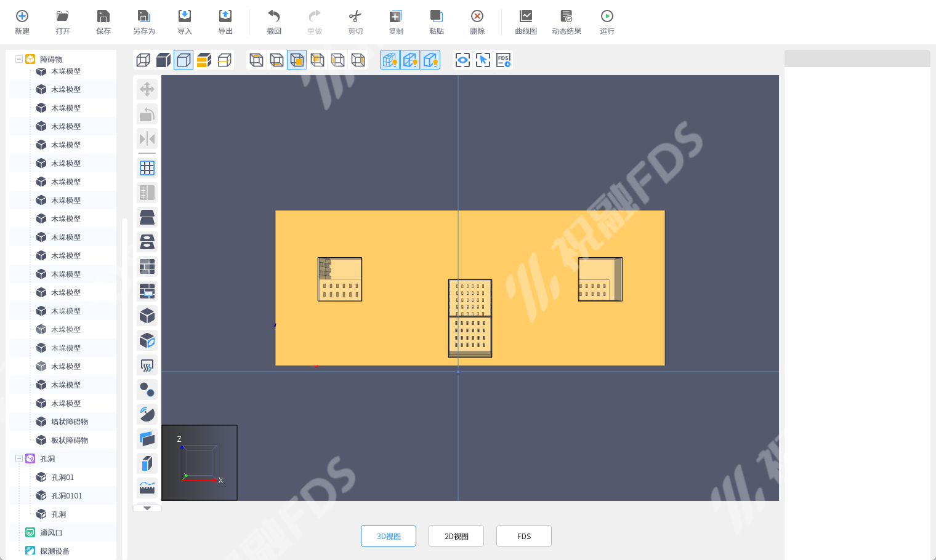Click the tree panel vertical scrollbar
936x560 pixels.
tap(124, 388)
